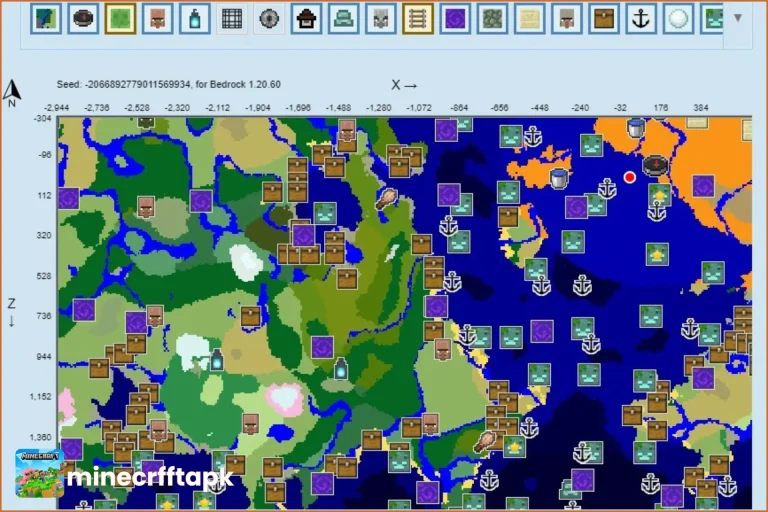Select the villager marker west of X -2,528
Image resolution: width=768 pixels, height=512 pixels.
click(x=146, y=207)
